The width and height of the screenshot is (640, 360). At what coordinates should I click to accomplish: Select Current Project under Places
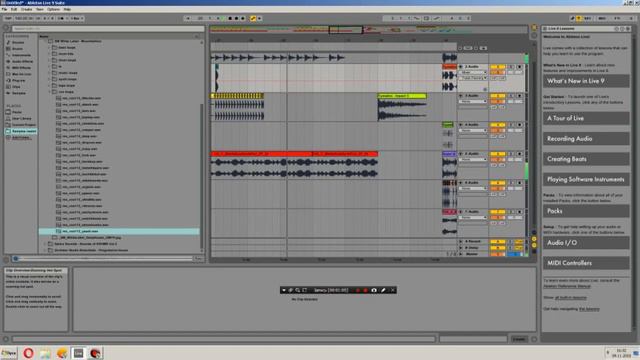23,125
